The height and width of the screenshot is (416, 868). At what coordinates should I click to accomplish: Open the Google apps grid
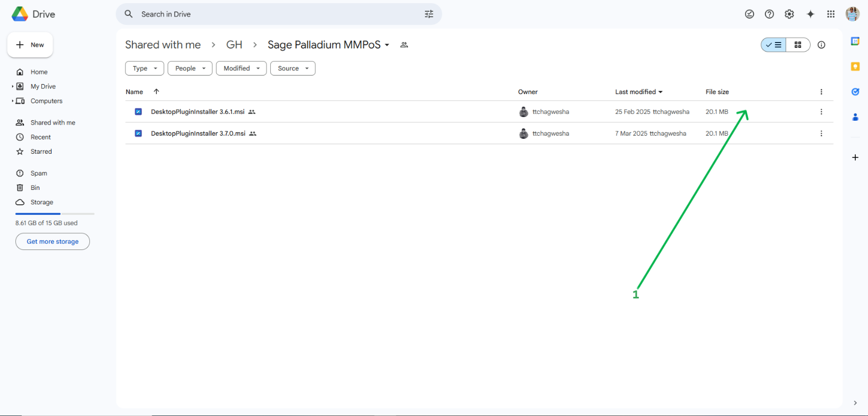[831, 14]
